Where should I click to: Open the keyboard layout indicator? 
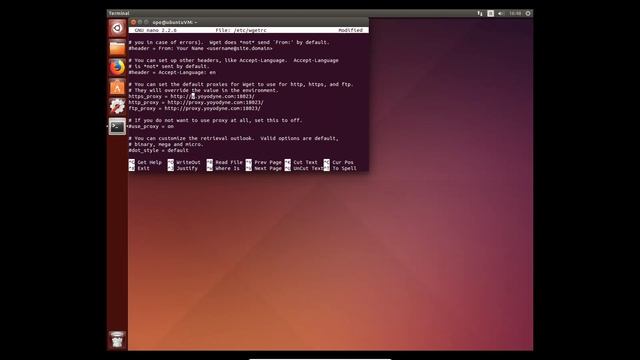490,13
